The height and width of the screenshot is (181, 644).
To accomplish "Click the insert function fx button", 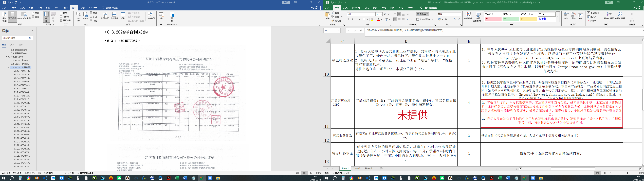I will (x=361, y=30).
